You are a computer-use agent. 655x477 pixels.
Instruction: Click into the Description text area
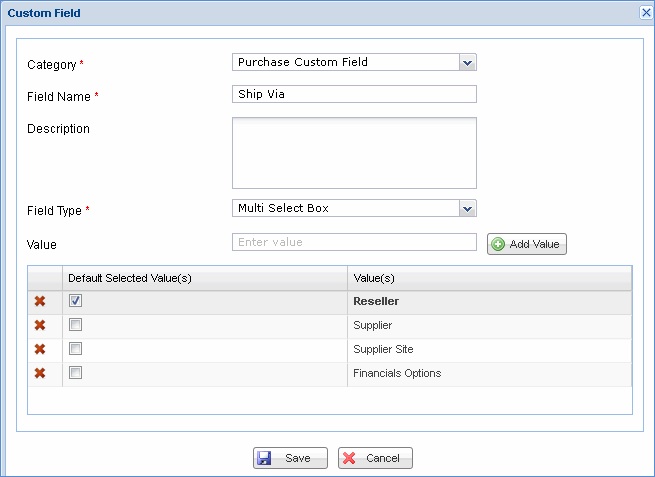(x=354, y=153)
